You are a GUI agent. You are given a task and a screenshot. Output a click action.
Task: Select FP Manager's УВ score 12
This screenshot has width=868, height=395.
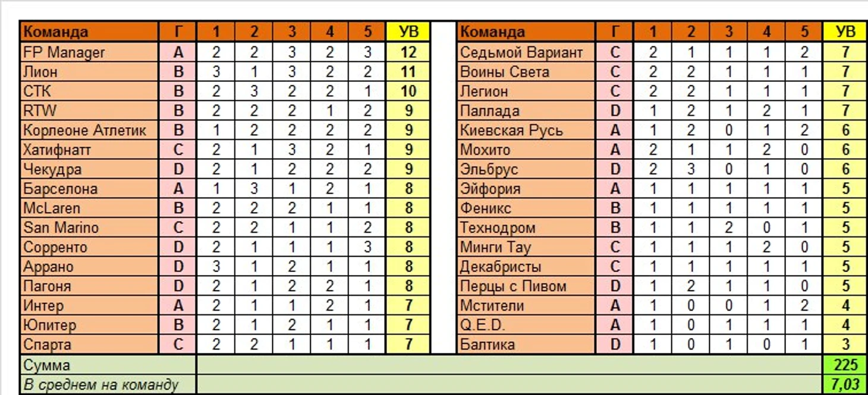point(408,52)
